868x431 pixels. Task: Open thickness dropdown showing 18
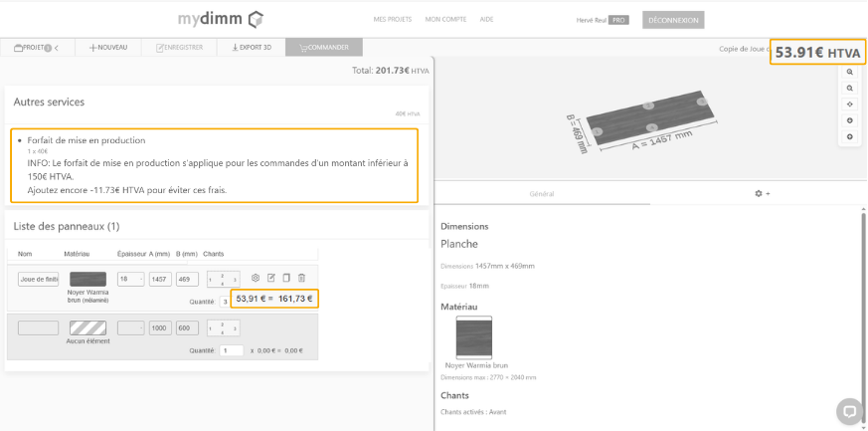point(130,280)
